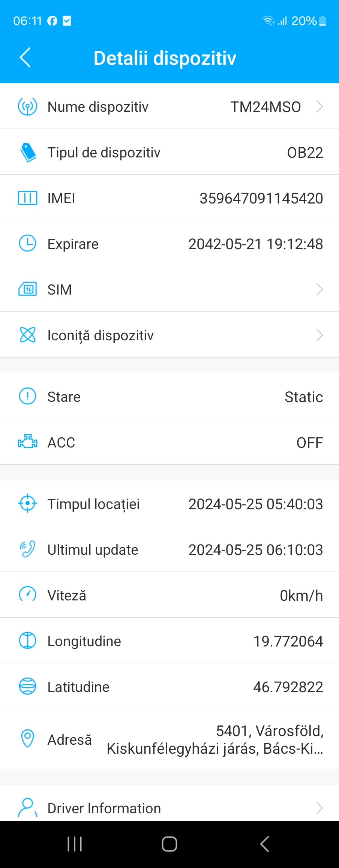This screenshot has height=868, width=339.
Task: Open the Driver Information entry
Action: coord(104,808)
